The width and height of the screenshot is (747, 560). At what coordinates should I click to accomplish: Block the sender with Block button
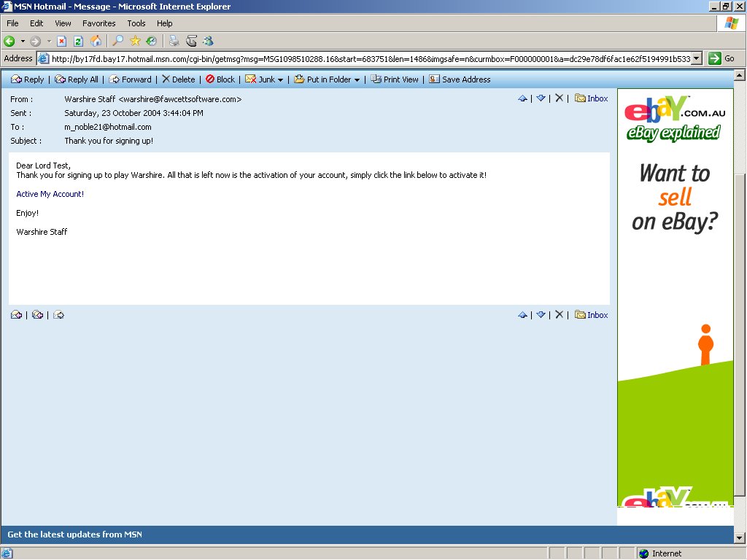coord(220,79)
